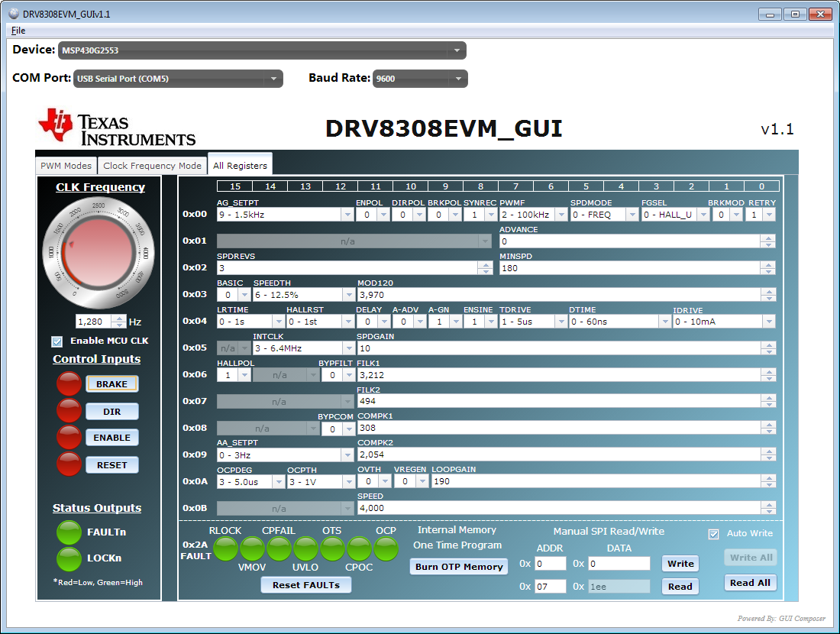Click the COMPK2 value stepper
Screen dimensions: 840x634
pos(768,454)
